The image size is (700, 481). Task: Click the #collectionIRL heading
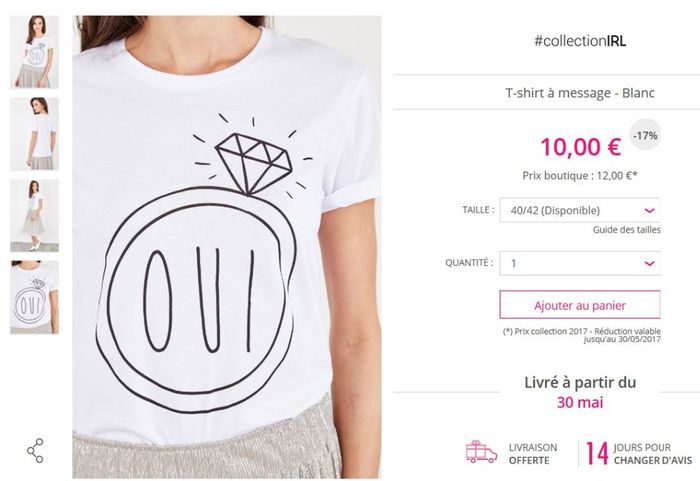coord(580,41)
